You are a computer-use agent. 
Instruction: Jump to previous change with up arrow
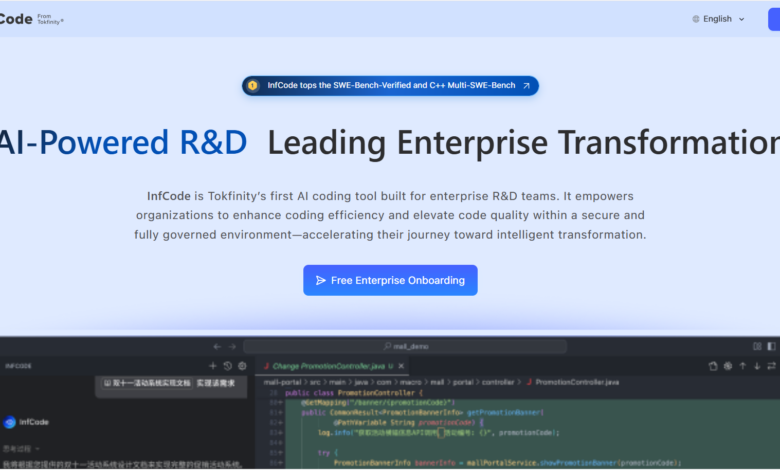743,366
